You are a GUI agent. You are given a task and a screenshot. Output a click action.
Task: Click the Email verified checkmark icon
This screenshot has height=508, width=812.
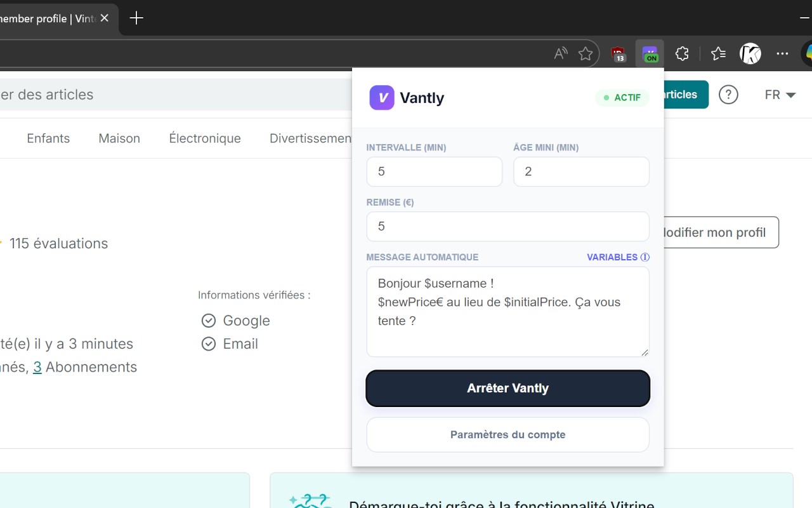[x=209, y=344]
